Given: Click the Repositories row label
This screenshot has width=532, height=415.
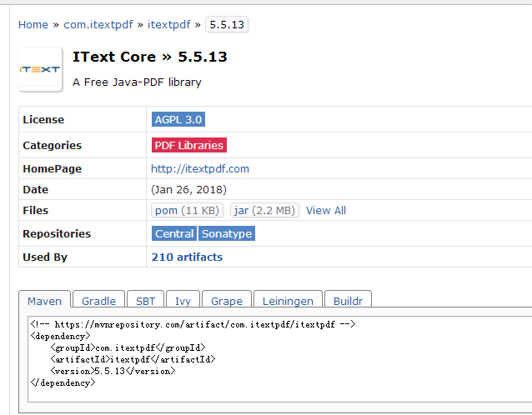Looking at the screenshot, I should click(57, 234).
